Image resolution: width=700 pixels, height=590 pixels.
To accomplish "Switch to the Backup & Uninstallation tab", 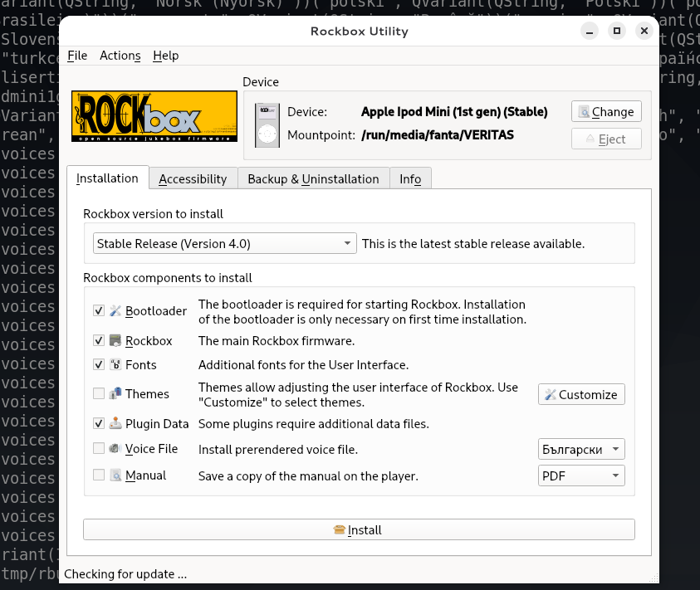I will point(313,179).
